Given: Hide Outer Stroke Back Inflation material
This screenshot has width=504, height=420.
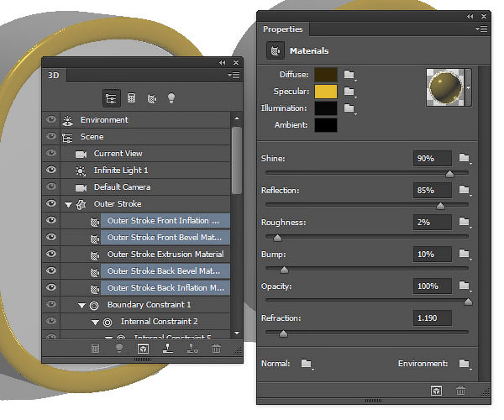Looking at the screenshot, I should click(x=51, y=287).
